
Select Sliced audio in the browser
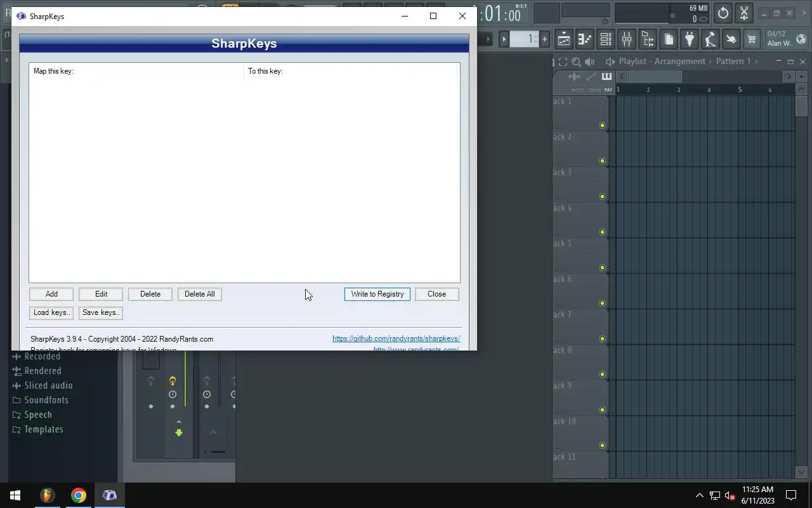[49, 385]
